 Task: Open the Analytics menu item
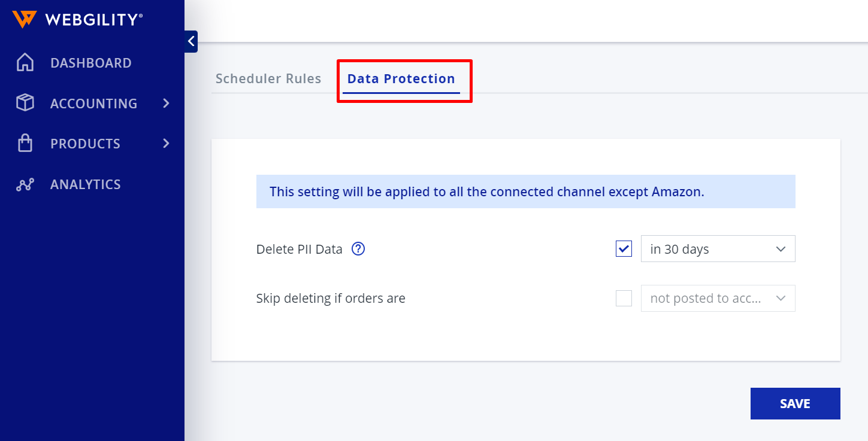[86, 184]
